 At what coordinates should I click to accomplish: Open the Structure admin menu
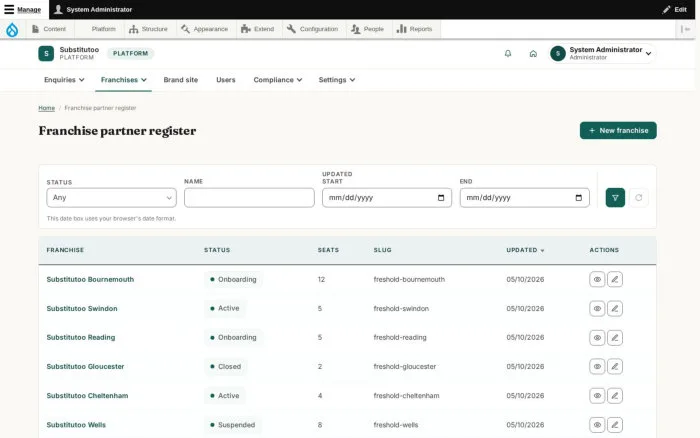pos(149,29)
